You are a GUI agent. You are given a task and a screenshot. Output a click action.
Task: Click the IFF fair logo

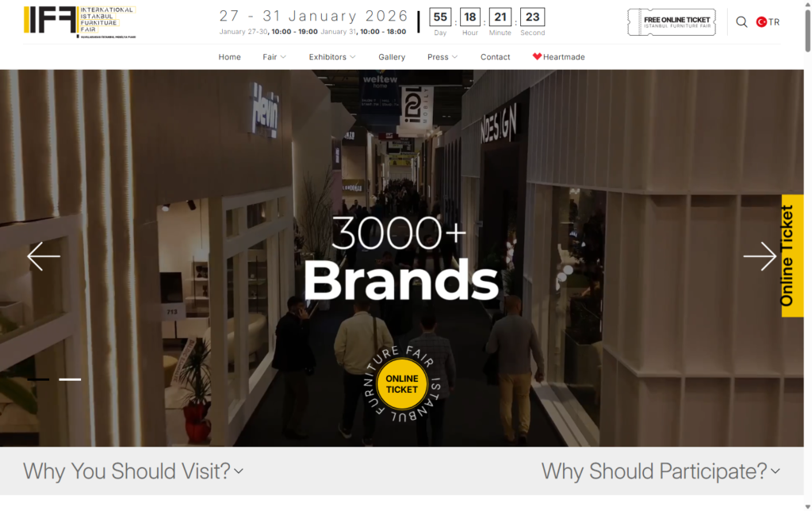click(x=79, y=21)
